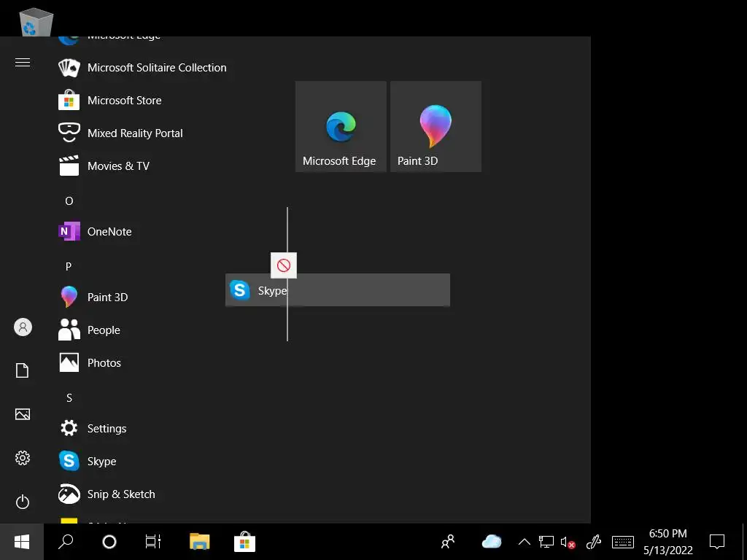Open the touch keyboard tray icon
747x560 pixels.
(x=623, y=542)
